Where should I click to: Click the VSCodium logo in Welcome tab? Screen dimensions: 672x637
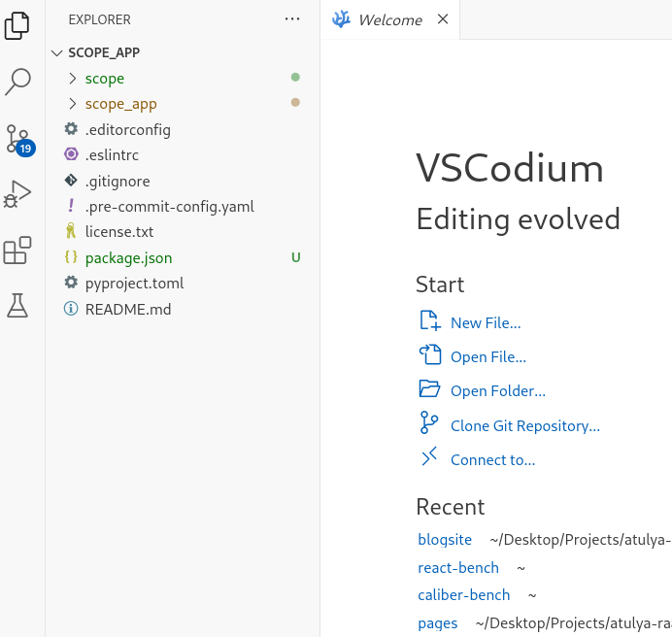coord(341,19)
